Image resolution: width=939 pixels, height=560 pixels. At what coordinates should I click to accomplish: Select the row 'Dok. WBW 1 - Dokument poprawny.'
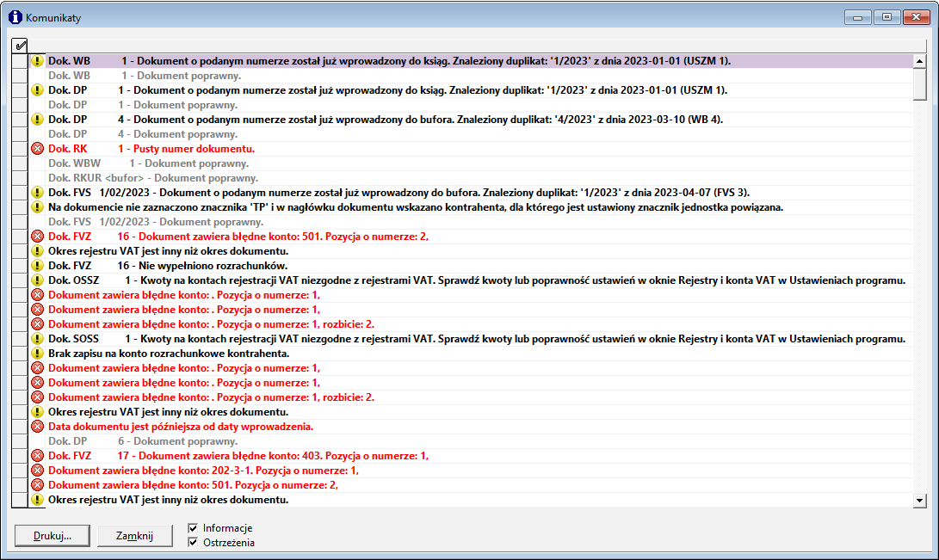tap(471, 163)
